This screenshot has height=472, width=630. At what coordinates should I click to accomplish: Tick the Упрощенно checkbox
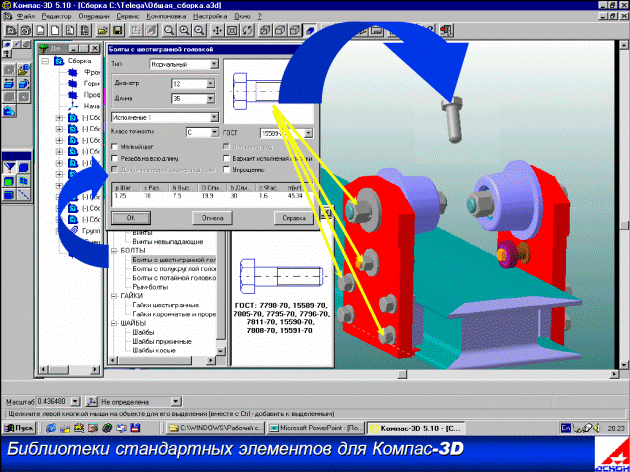tap(227, 170)
